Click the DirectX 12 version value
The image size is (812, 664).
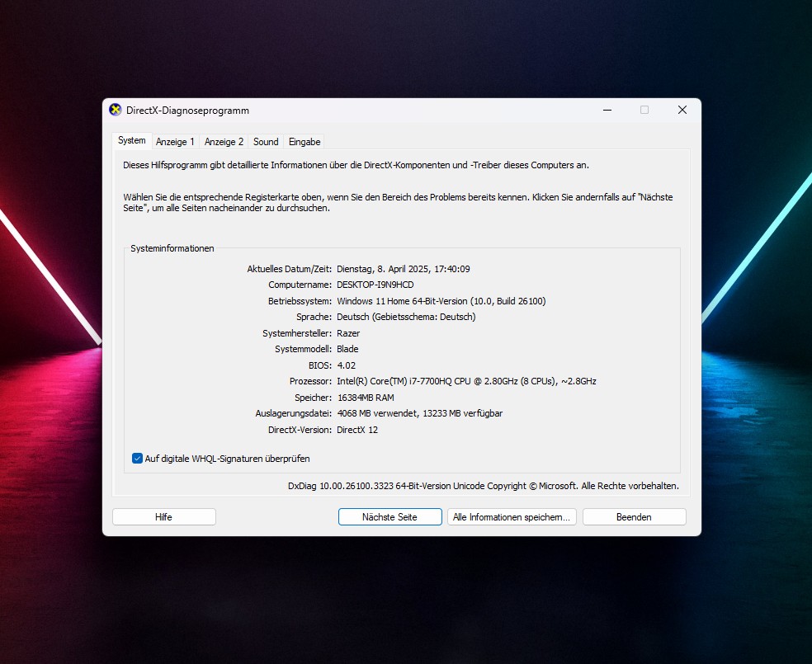pos(357,430)
